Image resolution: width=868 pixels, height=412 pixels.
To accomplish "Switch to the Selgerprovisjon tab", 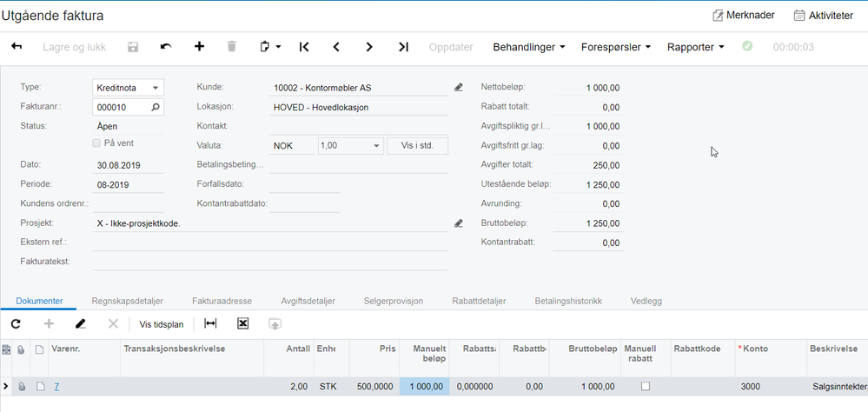I will point(394,301).
